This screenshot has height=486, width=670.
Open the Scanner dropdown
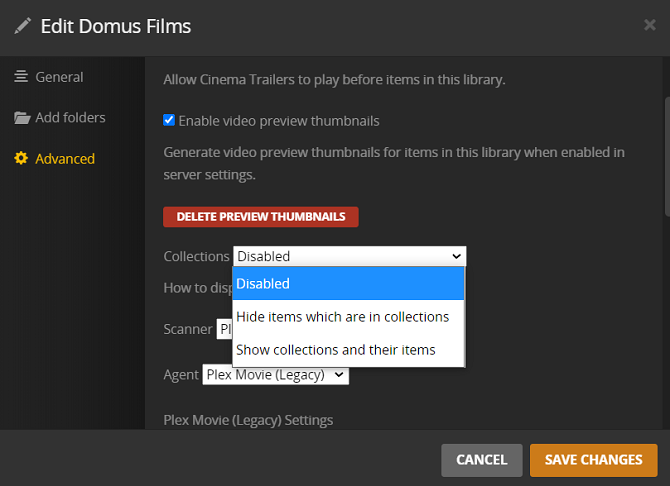tap(224, 328)
